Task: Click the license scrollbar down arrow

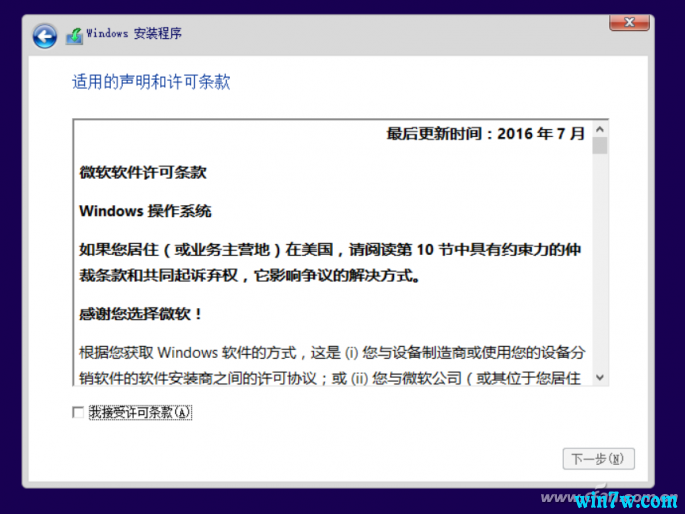Action: pyautogui.click(x=600, y=377)
